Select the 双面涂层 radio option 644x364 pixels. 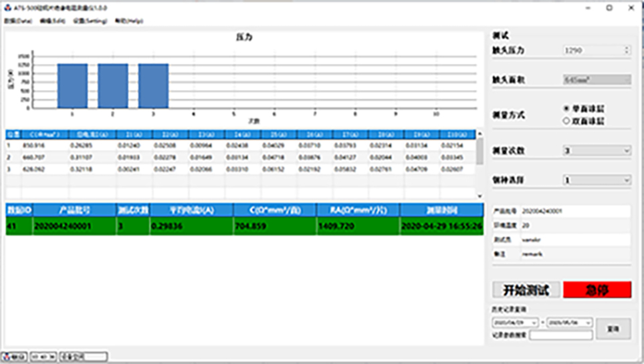(566, 121)
